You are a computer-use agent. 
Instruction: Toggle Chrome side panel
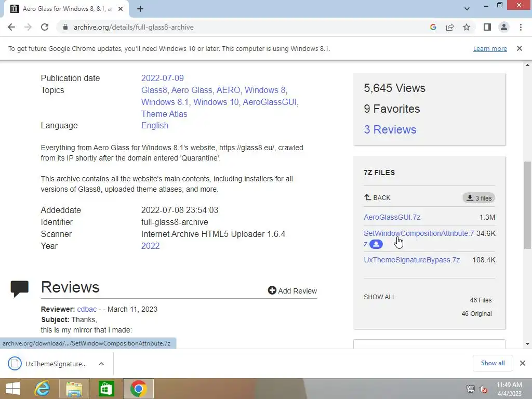pyautogui.click(x=487, y=27)
